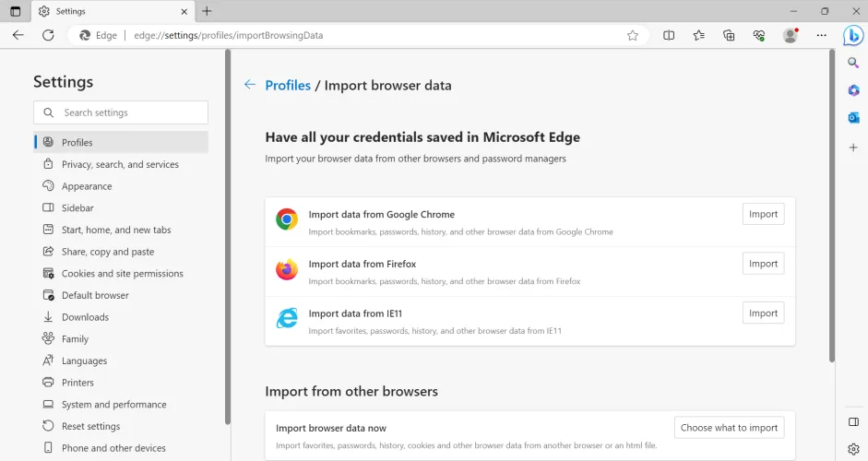
Task: Open the profile avatar icon
Action: coord(790,35)
